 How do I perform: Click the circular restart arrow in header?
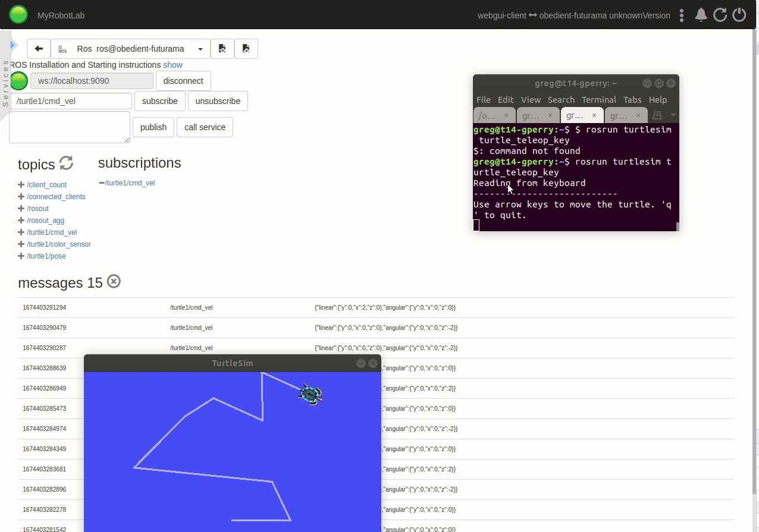click(720, 15)
